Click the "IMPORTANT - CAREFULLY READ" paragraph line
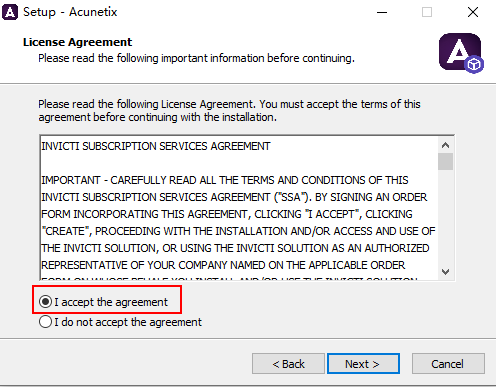Screen dimensions: 496x387 [x=225, y=180]
